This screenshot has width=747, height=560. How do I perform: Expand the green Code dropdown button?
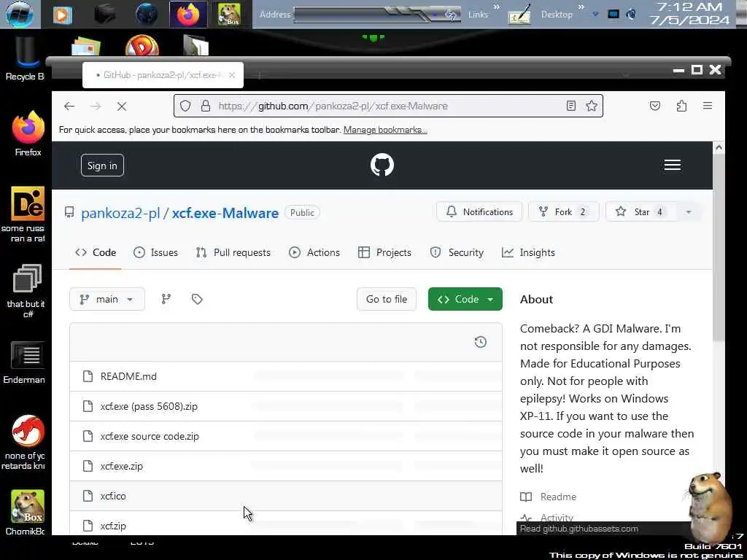[465, 299]
